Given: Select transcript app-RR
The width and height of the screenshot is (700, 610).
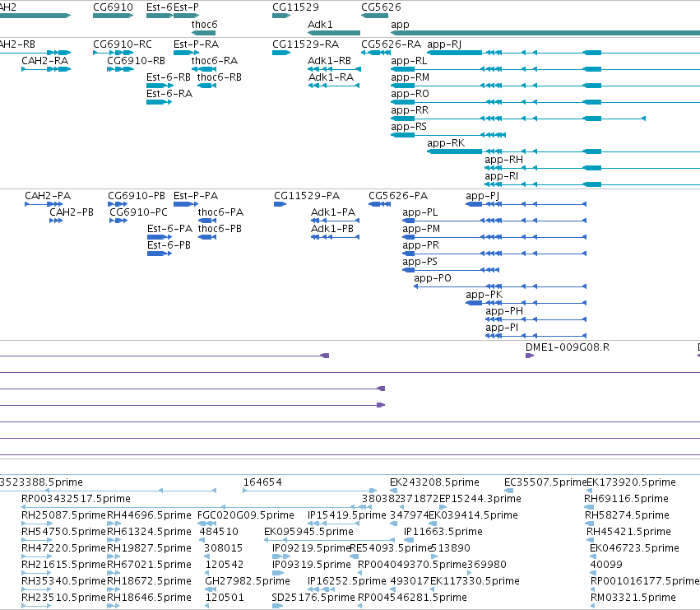Looking at the screenshot, I should coord(410,110).
